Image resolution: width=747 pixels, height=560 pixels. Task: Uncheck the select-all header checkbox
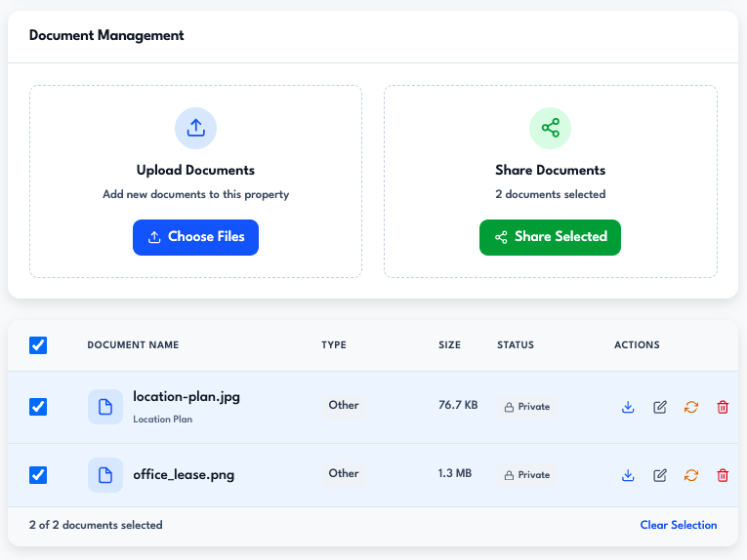[x=38, y=345]
